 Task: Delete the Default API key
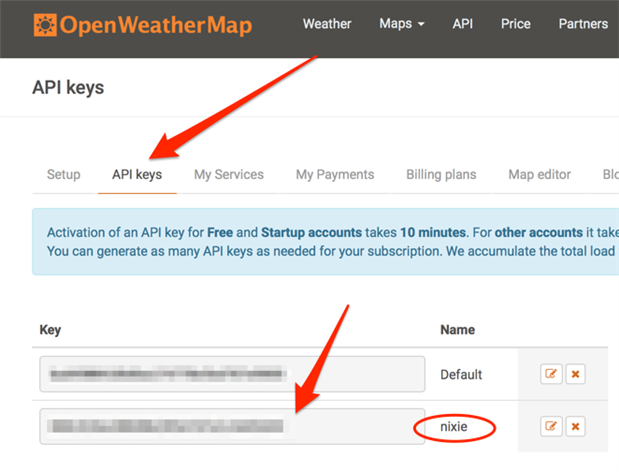click(575, 374)
